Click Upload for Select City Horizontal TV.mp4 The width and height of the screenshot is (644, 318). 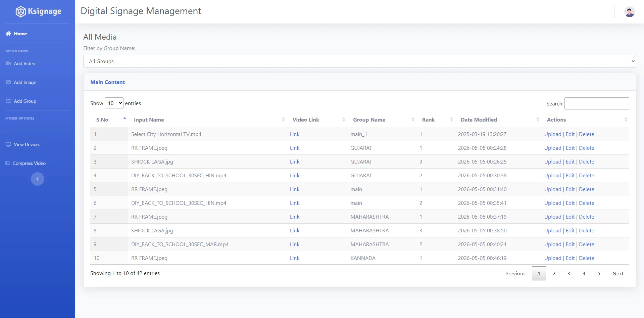(x=553, y=134)
